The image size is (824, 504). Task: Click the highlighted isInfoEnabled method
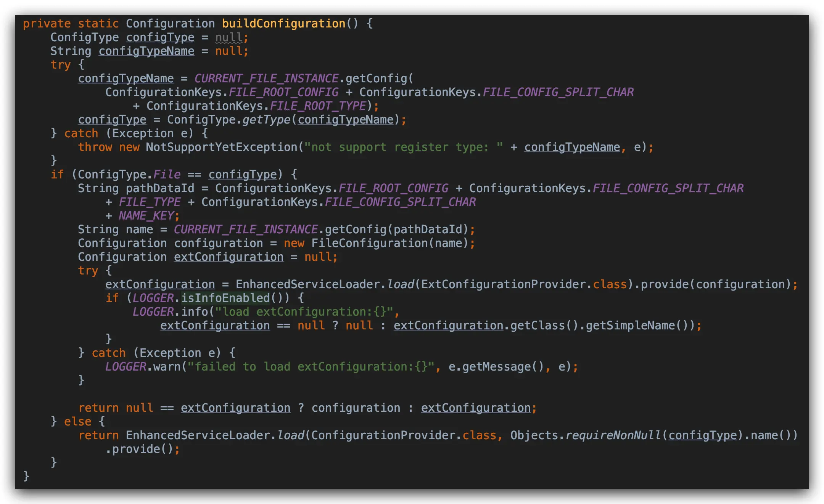click(x=225, y=298)
